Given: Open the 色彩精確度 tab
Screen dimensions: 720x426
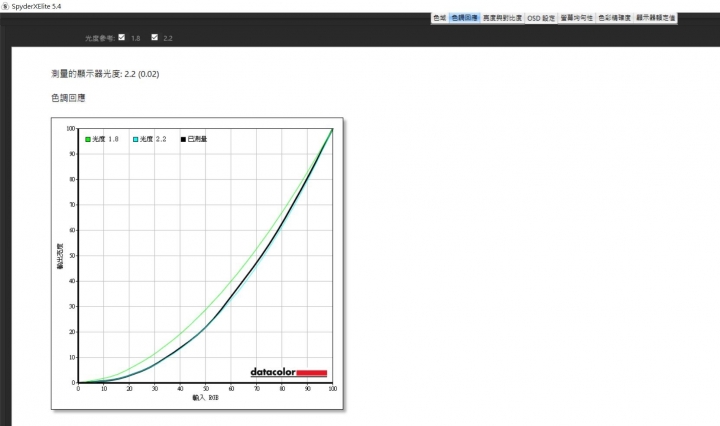Looking at the screenshot, I should [614, 18].
